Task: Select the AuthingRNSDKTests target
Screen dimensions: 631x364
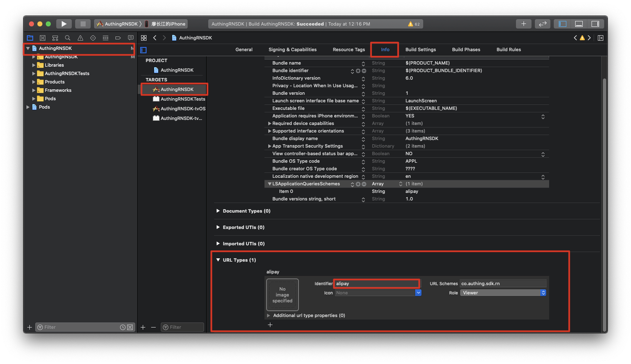Action: pyautogui.click(x=182, y=99)
